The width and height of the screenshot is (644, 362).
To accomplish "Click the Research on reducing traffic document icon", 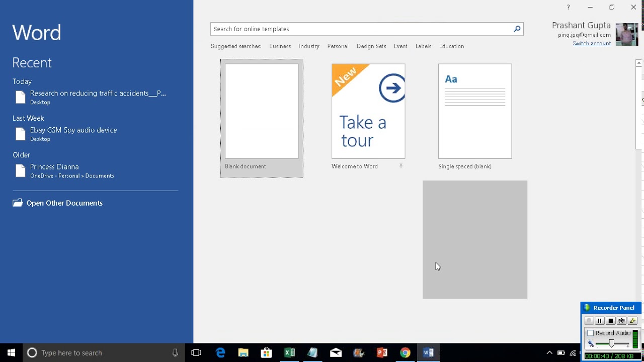I will pos(21,98).
